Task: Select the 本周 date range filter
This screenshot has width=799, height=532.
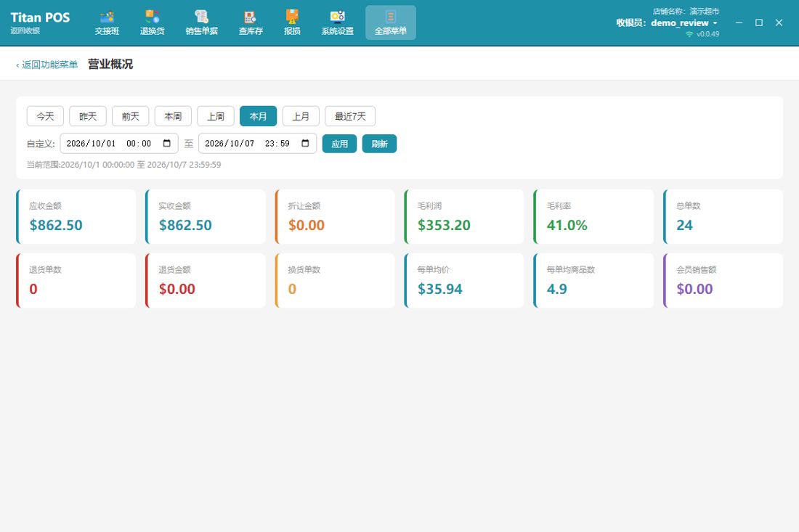Action: [x=174, y=116]
